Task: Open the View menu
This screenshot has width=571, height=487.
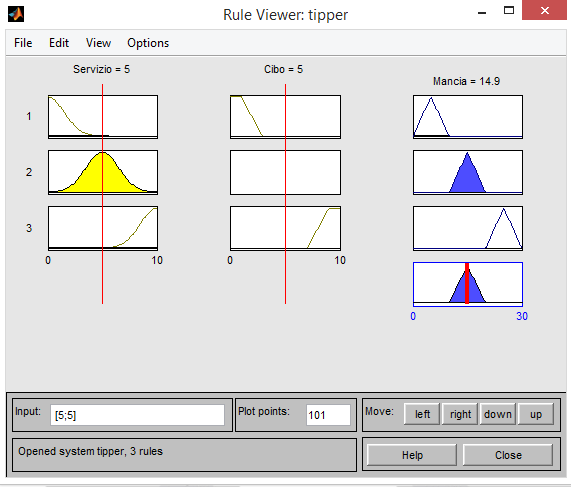Action: tap(98, 43)
